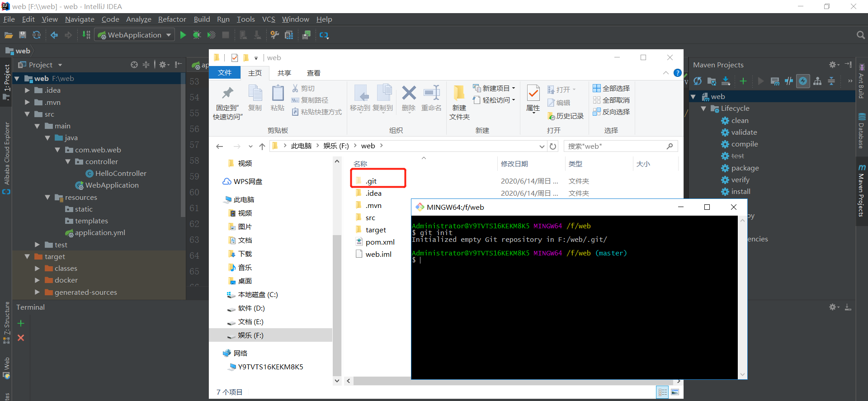Expand the docker folder under target
The width and height of the screenshot is (868, 401).
37,280
